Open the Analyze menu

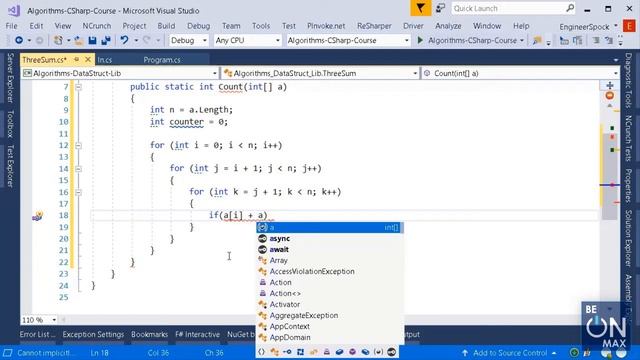(448, 26)
